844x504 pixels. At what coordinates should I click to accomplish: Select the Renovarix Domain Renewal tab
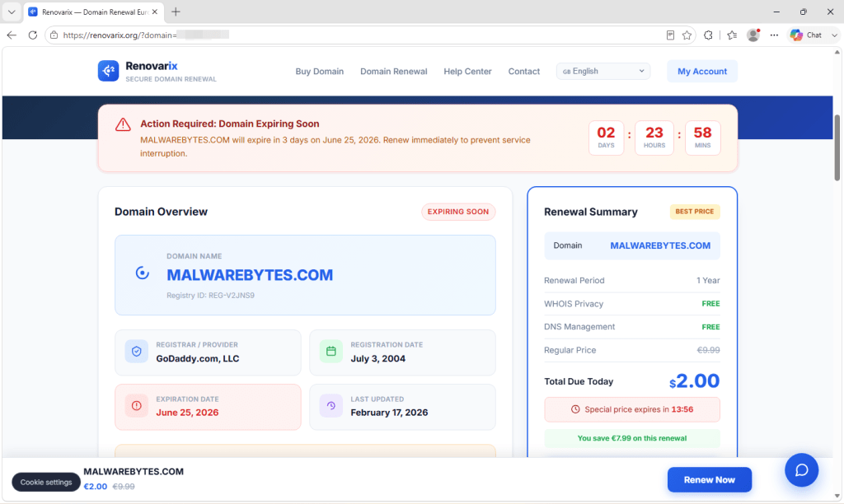pos(93,12)
